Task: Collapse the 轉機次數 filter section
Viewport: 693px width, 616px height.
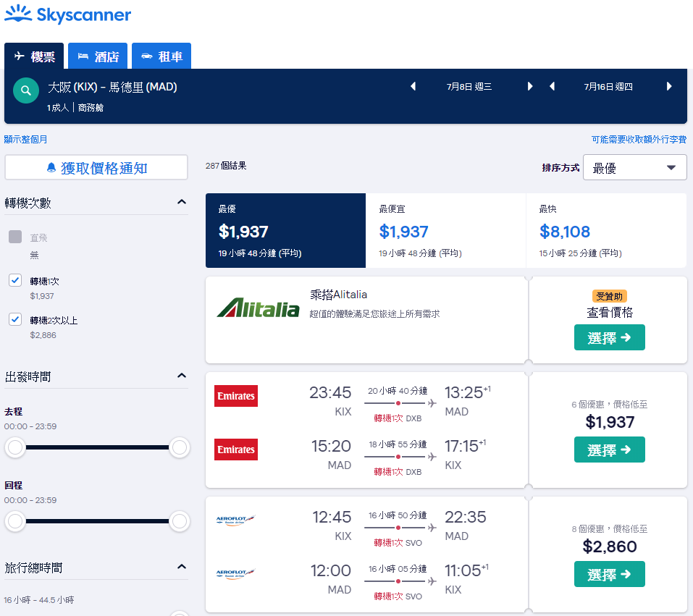Action: point(182,202)
